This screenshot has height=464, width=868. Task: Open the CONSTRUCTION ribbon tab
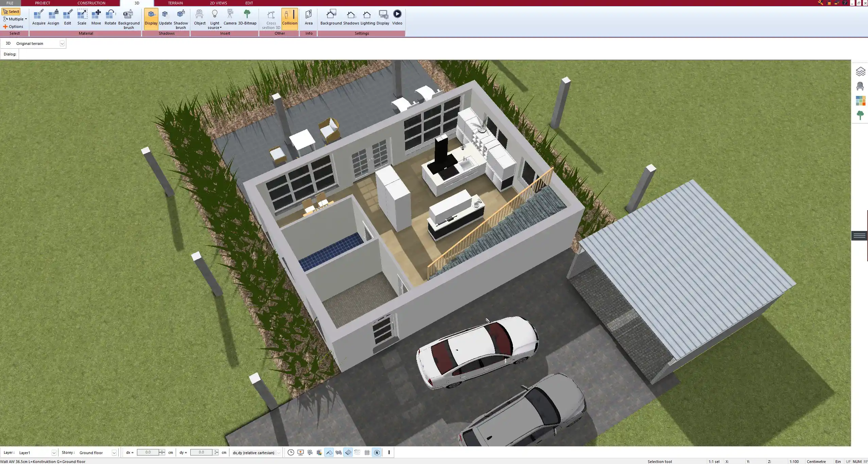(91, 3)
